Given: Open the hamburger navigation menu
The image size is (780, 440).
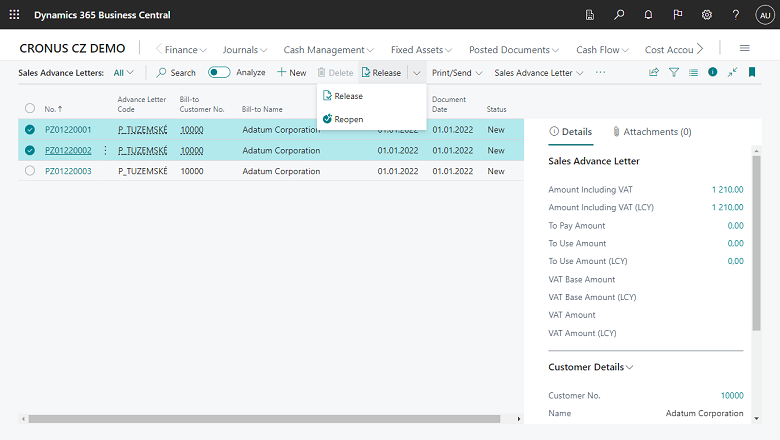Looking at the screenshot, I should [x=744, y=48].
